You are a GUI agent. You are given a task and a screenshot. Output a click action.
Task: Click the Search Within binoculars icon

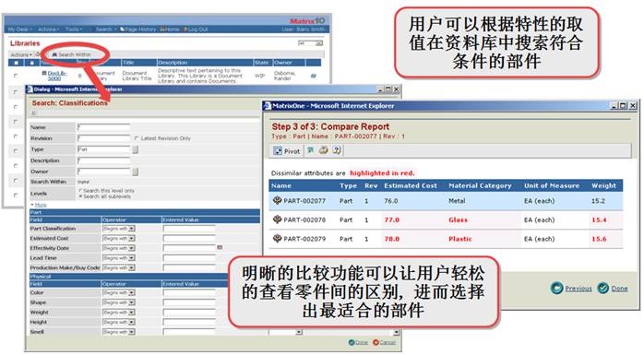click(x=54, y=54)
